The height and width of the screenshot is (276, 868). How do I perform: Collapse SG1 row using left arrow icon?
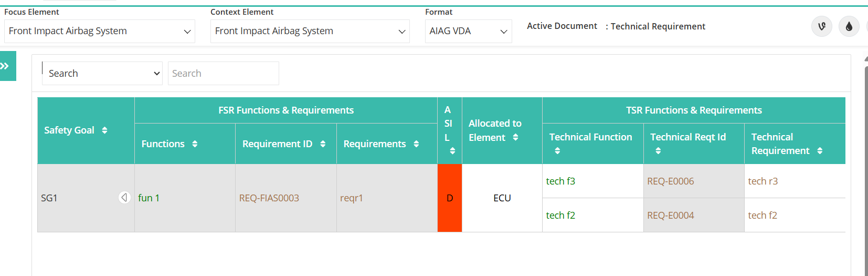click(x=124, y=198)
